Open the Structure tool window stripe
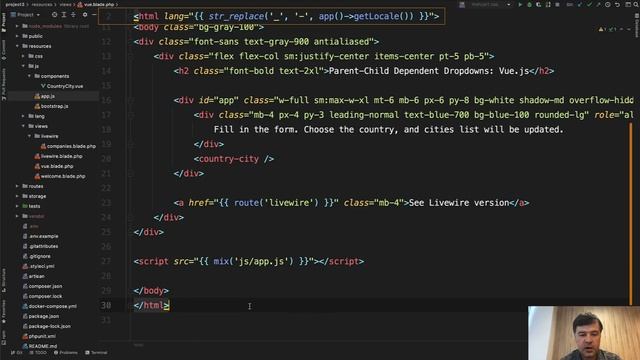Image resolution: width=640 pixels, height=360 pixels. coord(4,280)
